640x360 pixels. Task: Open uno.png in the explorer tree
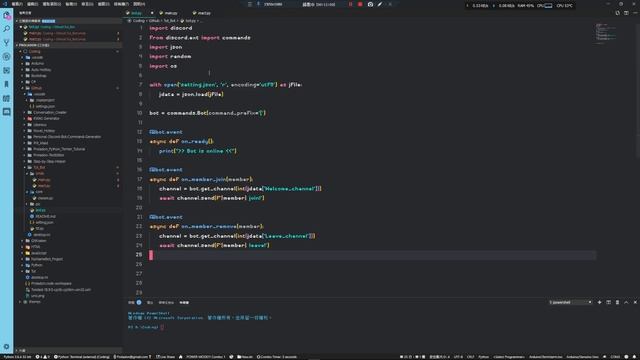coord(38,296)
